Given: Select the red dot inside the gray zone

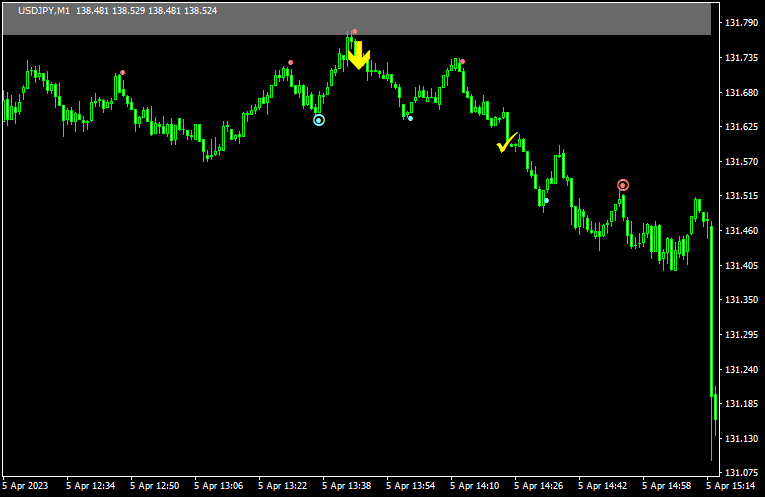Looking at the screenshot, I should 354,32.
